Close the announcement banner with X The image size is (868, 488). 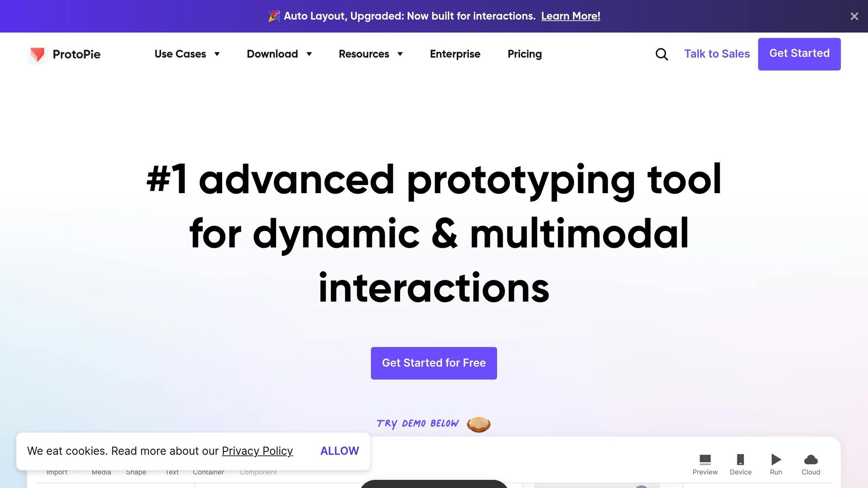(854, 16)
